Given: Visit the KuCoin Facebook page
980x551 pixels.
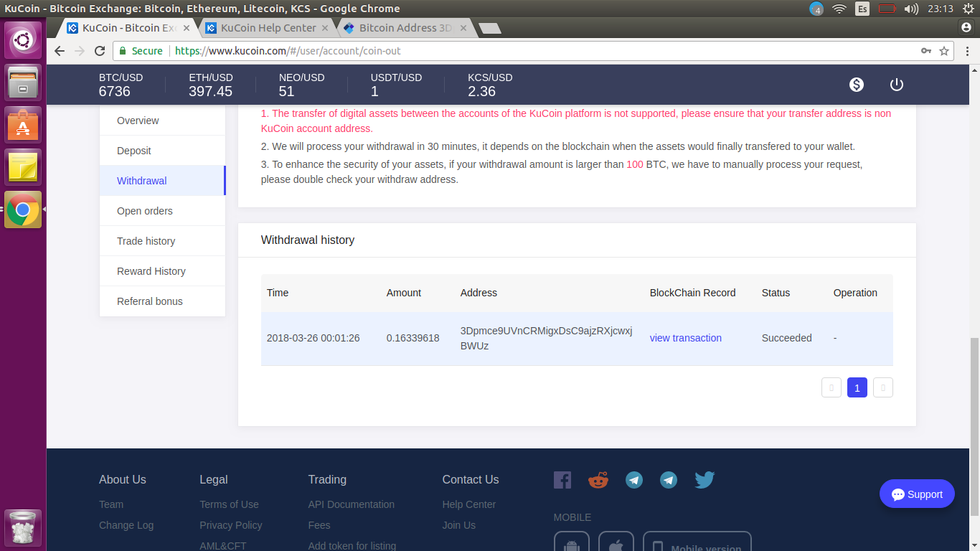Looking at the screenshot, I should [562, 480].
